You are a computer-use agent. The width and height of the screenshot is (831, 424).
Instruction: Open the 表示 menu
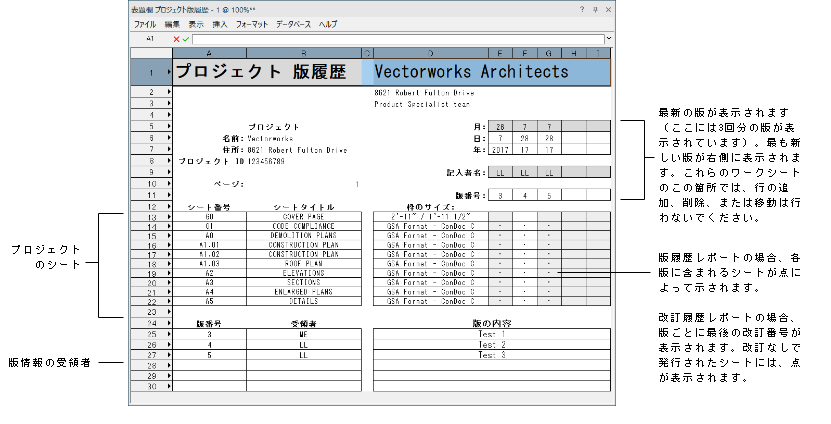pos(196,24)
